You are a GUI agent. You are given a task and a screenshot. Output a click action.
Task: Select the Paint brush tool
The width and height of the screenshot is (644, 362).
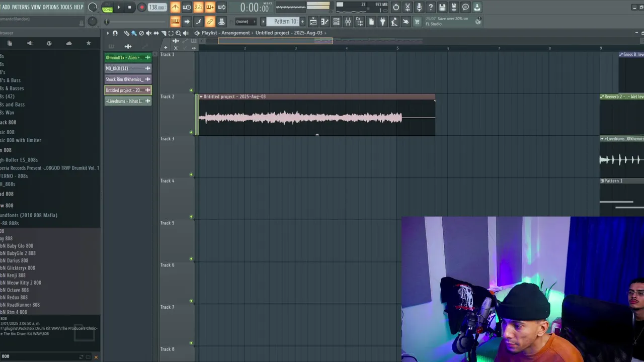tap(134, 33)
